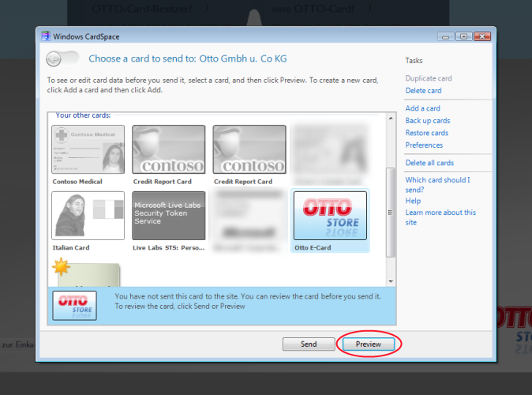This screenshot has height=395, width=532.
Task: Select the Italian Card thumbnail
Action: (x=88, y=216)
